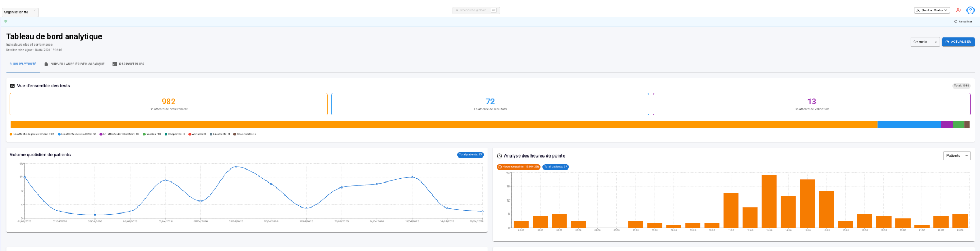Click legend entry Rapportés
The width and height of the screenshot is (980, 251).
click(175, 134)
